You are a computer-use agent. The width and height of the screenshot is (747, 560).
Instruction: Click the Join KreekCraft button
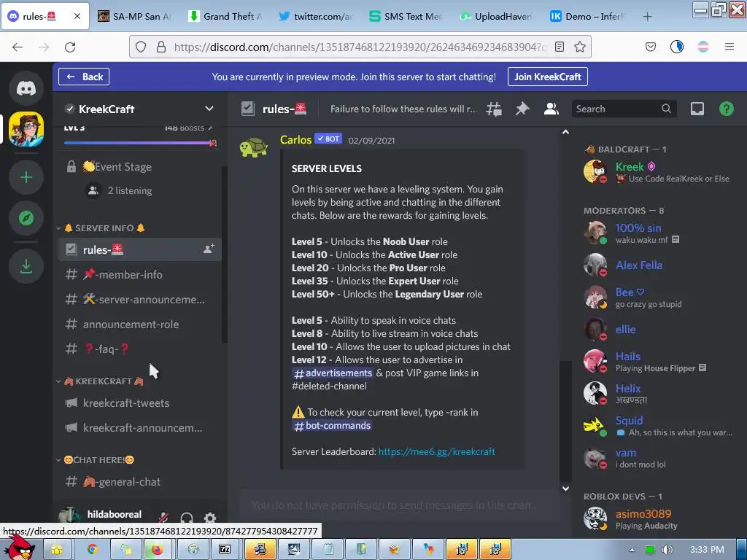pyautogui.click(x=547, y=77)
